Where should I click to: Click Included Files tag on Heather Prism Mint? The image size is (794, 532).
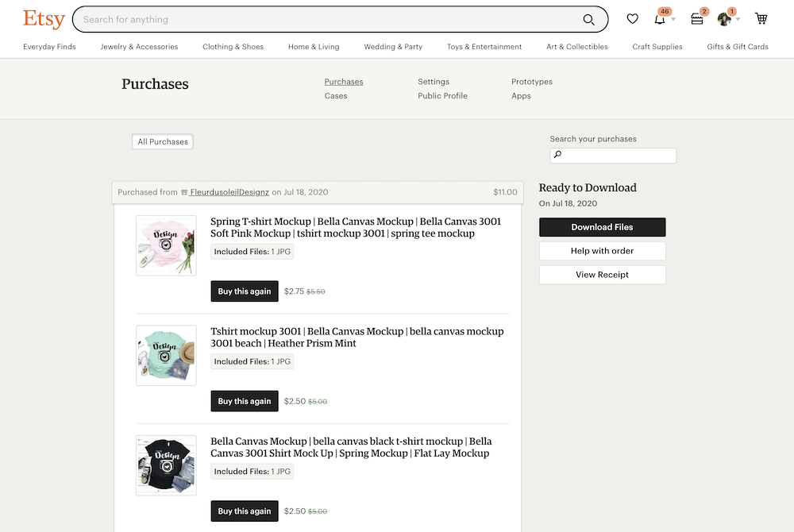pos(252,361)
